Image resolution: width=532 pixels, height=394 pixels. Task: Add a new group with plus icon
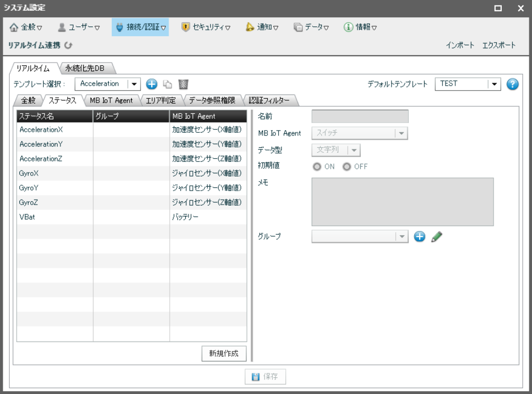click(x=420, y=236)
